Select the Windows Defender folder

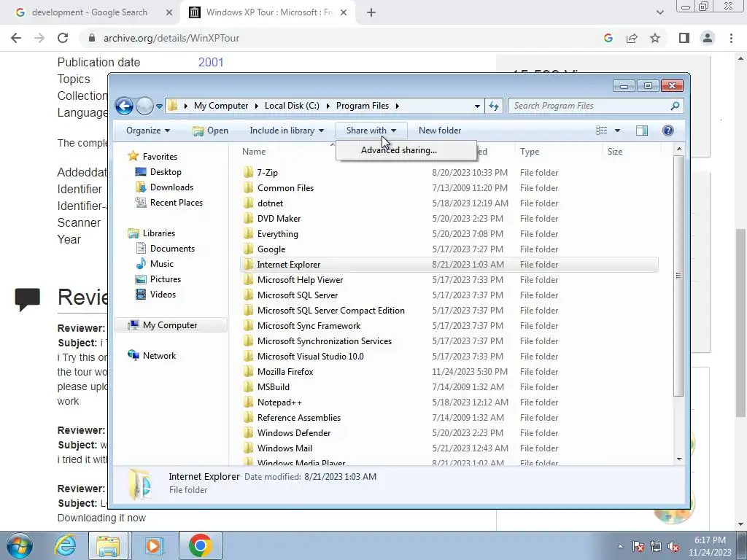(294, 433)
